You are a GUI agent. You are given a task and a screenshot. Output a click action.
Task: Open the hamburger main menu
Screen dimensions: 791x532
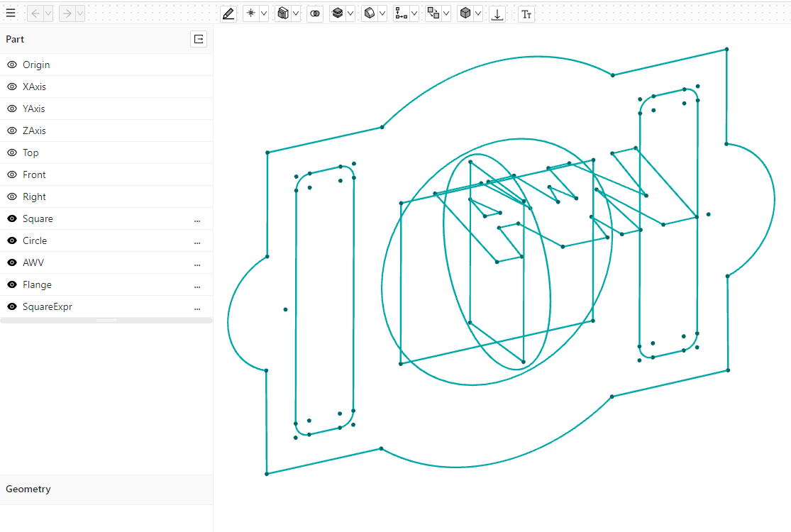click(11, 13)
